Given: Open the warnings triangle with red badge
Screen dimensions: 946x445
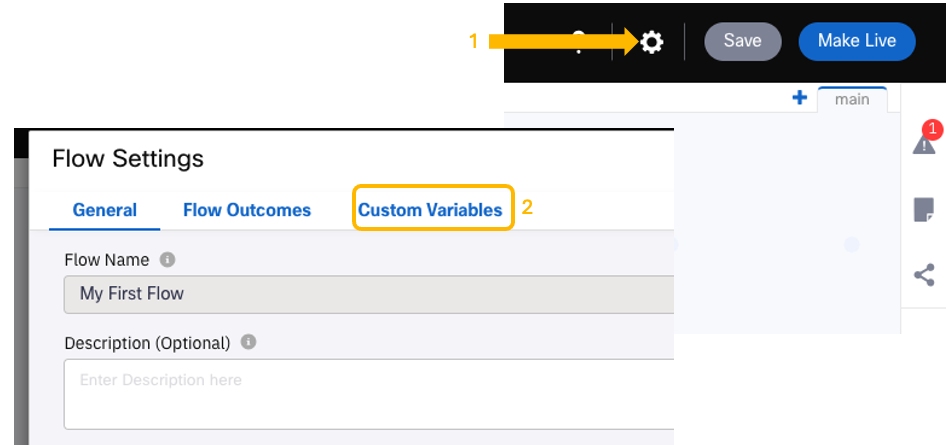Looking at the screenshot, I should pos(924,144).
